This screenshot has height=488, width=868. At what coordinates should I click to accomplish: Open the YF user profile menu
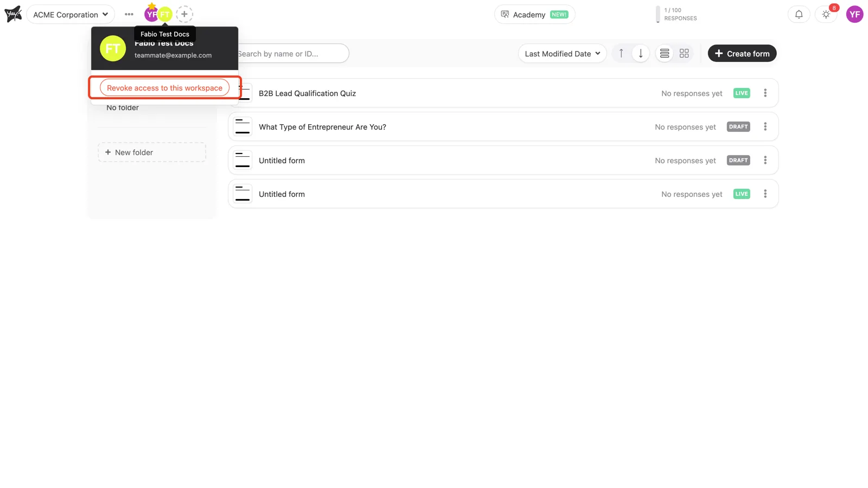tap(854, 15)
